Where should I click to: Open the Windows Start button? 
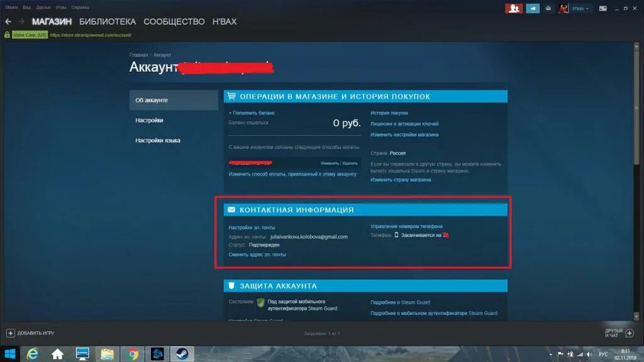coord(10,354)
